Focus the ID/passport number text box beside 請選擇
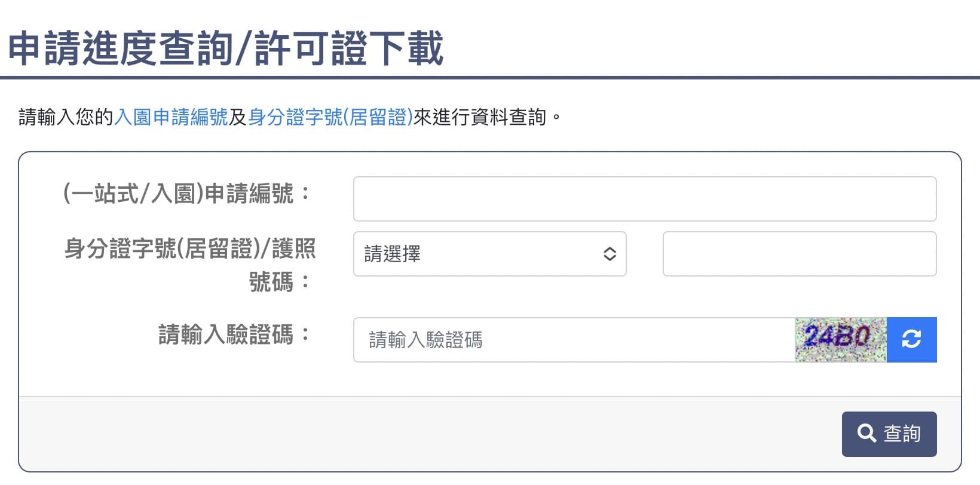 (x=800, y=254)
